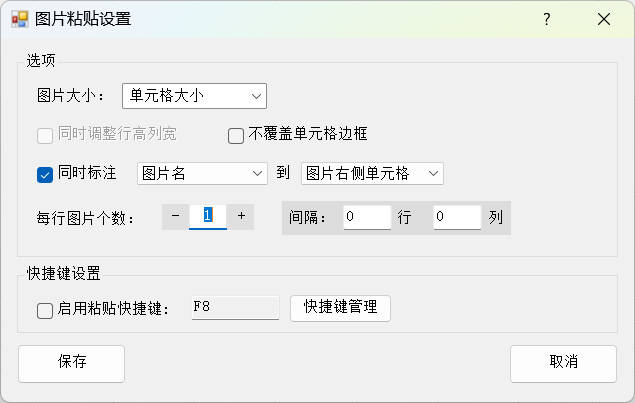This screenshot has width=635, height=403.
Task: Close the 图片粘贴设置 dialog
Action: [x=603, y=19]
